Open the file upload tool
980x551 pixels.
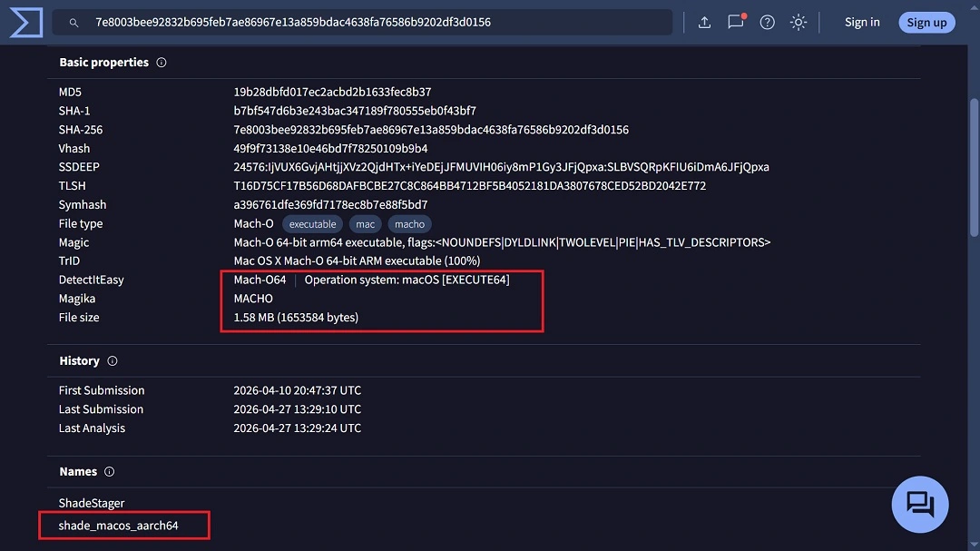point(705,22)
